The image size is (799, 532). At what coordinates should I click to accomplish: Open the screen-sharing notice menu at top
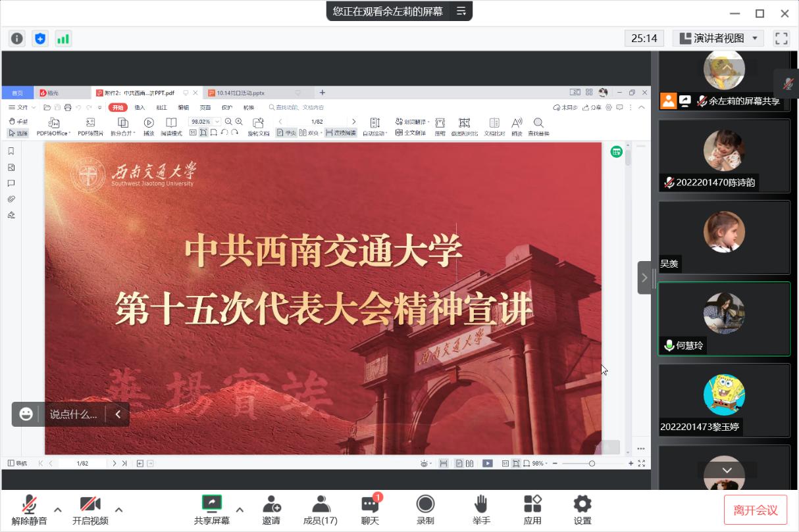461,11
